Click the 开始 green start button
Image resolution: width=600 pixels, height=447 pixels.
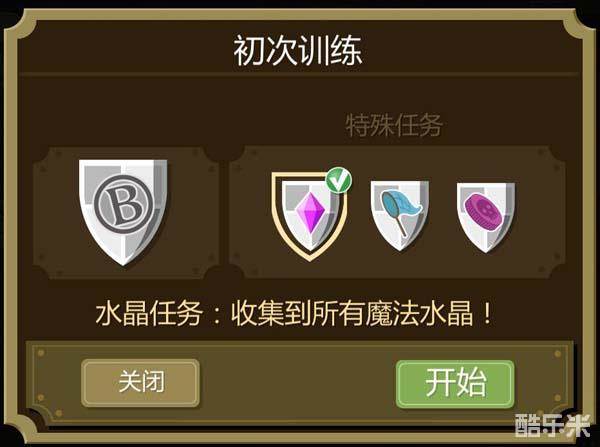coord(455,384)
